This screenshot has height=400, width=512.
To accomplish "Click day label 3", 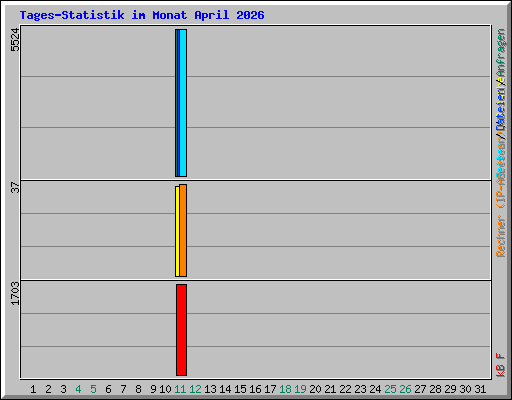I will point(63,389).
